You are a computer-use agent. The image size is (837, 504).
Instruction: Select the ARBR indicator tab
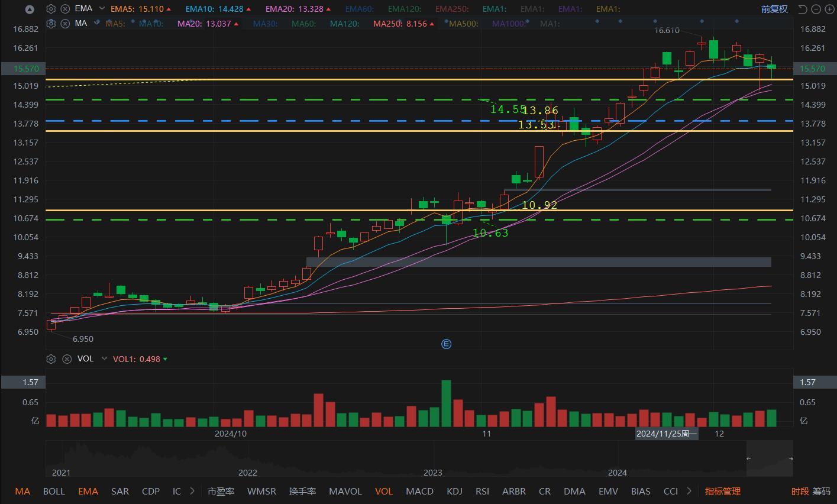tap(514, 491)
